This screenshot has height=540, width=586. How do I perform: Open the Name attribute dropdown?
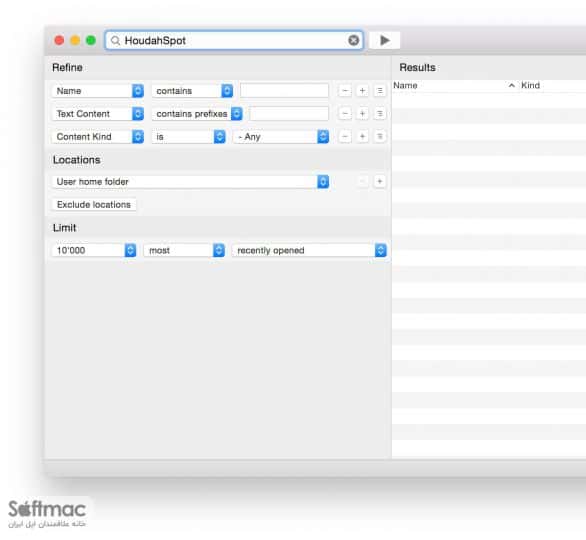(98, 91)
